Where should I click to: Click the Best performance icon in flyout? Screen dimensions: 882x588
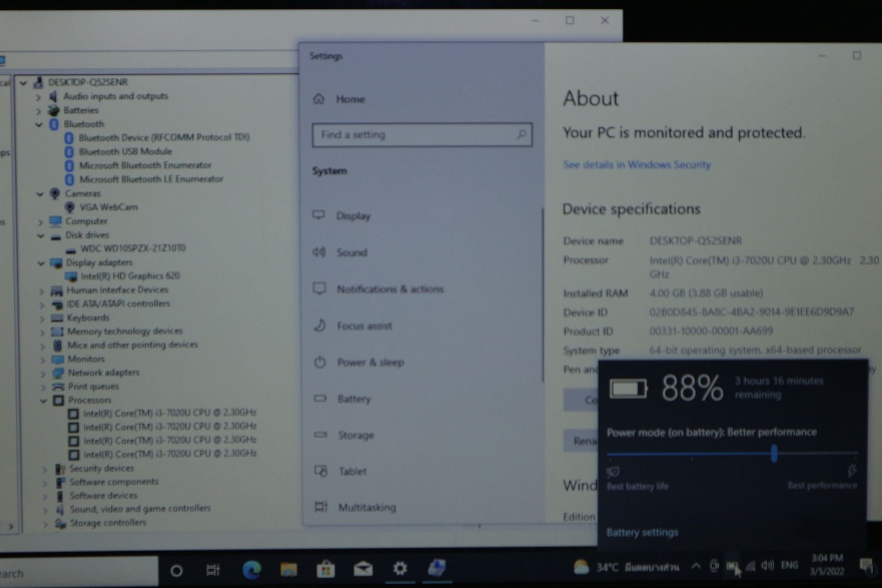(852, 471)
